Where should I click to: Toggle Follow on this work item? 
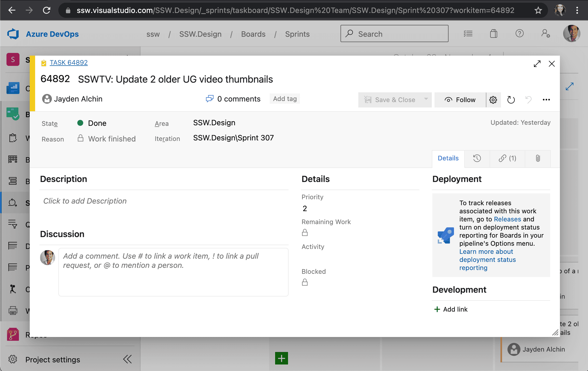coord(460,100)
